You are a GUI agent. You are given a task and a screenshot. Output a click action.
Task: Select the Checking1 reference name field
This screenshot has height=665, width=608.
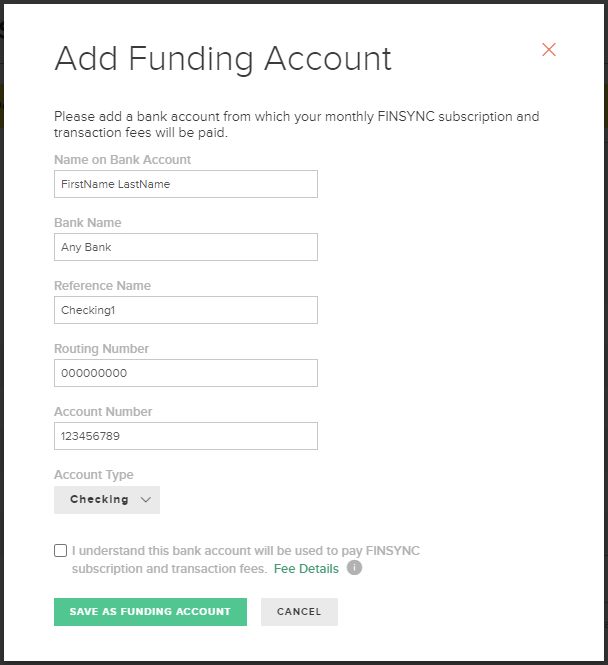pos(186,310)
